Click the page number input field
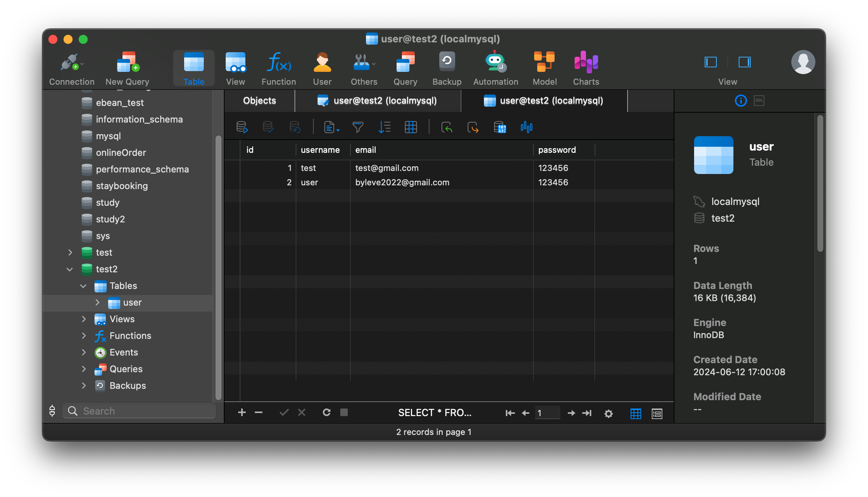 pyautogui.click(x=547, y=413)
